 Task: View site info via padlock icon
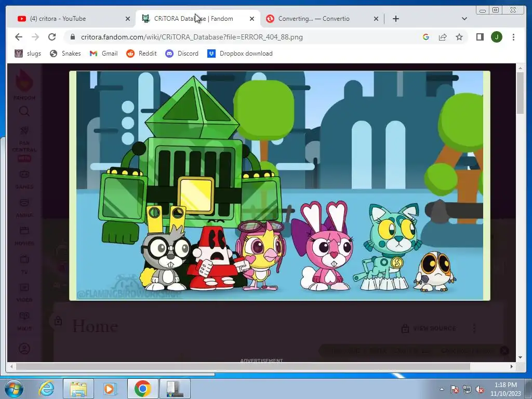(x=72, y=37)
